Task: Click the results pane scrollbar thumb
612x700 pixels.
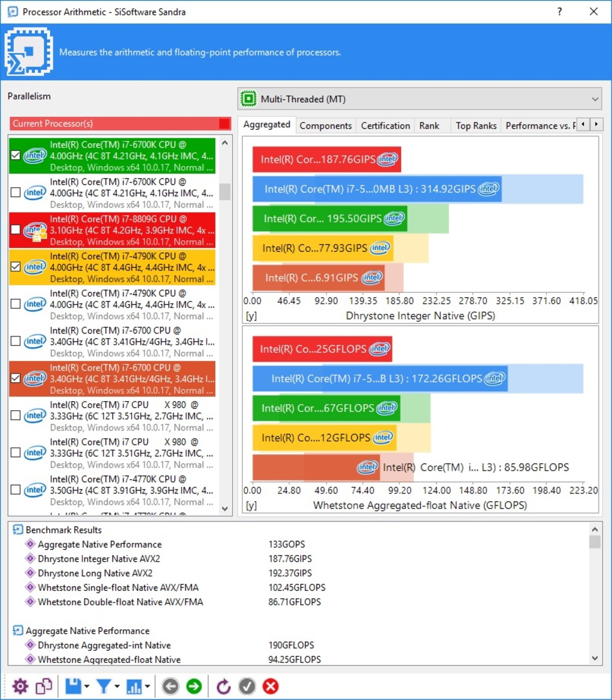Action: point(595,541)
